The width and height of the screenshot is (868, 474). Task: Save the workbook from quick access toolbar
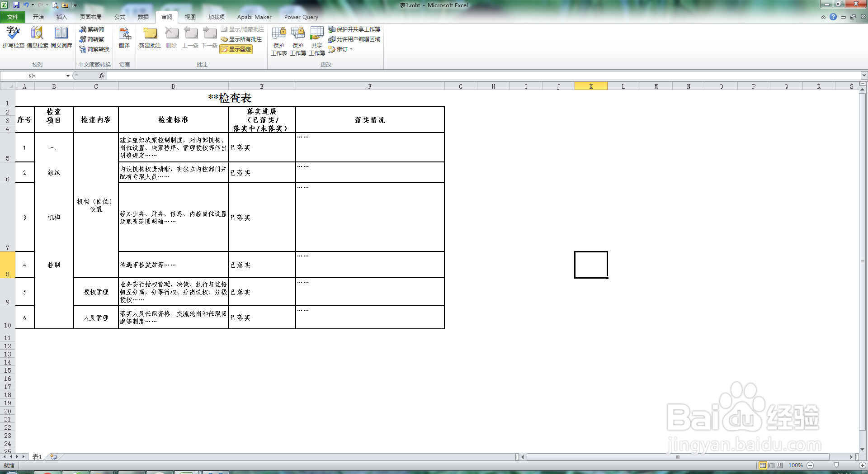[16, 5]
